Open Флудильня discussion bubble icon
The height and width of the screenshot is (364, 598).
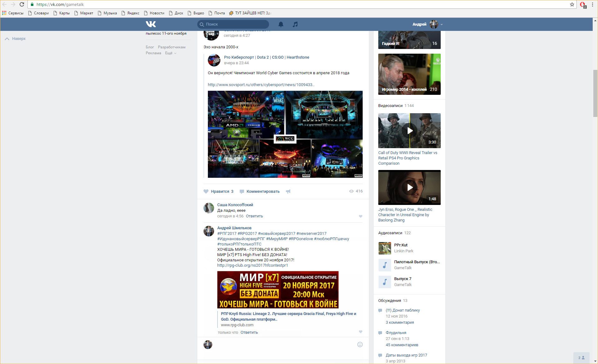380,333
